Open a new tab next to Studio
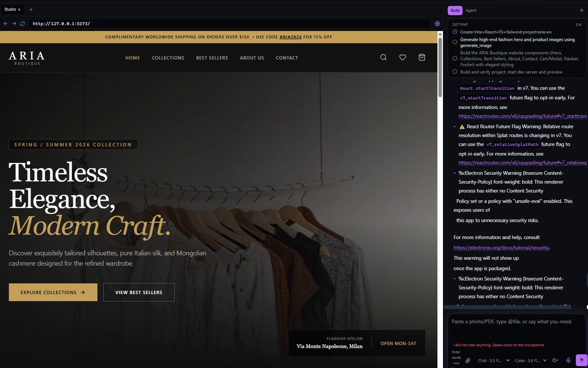 click(31, 9)
